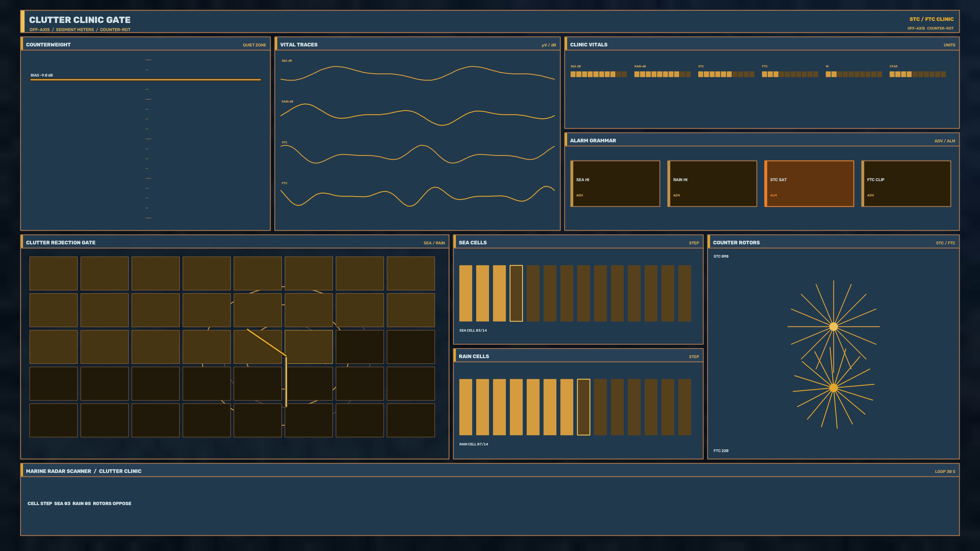Image resolution: width=980 pixels, height=551 pixels.
Task: Click the SEA dB trace label
Action: (287, 61)
